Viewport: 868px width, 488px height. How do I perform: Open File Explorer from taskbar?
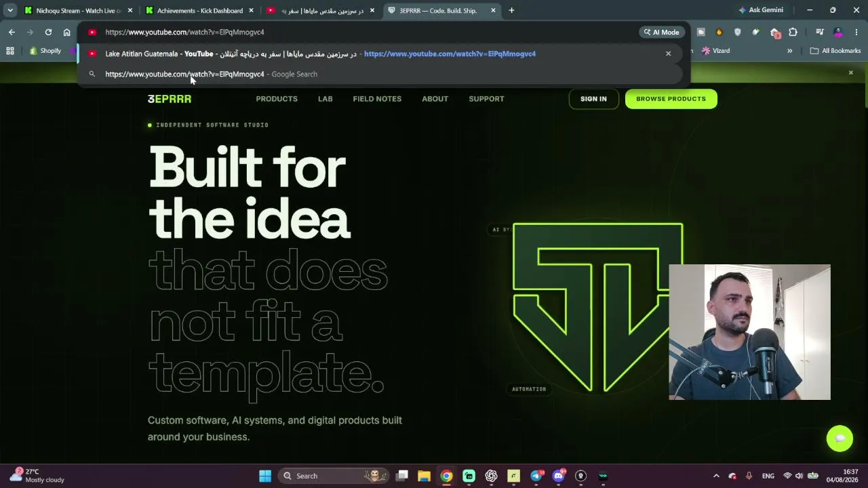tap(424, 476)
